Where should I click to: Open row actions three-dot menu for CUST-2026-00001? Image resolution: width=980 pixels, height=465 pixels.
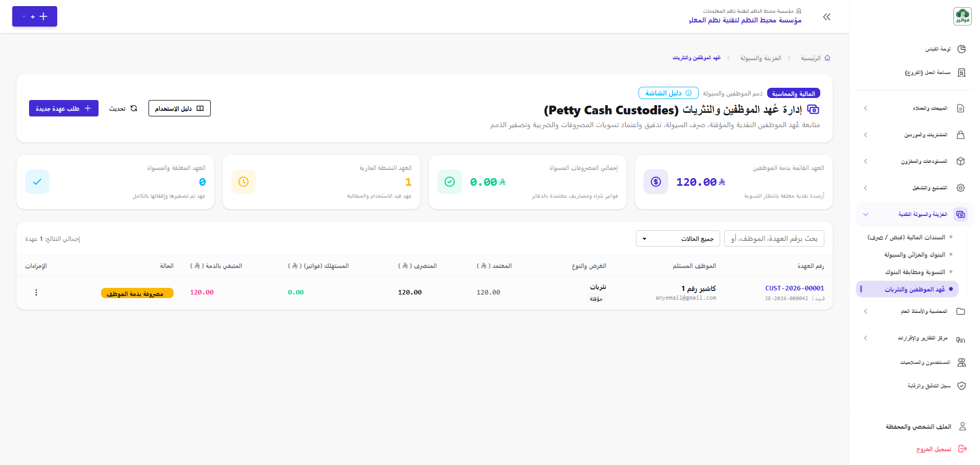click(36, 292)
